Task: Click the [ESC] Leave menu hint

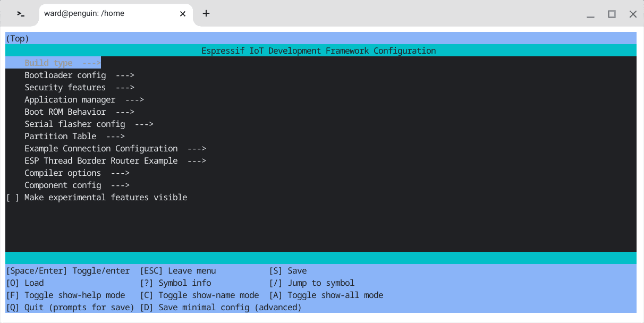Action: coord(178,271)
